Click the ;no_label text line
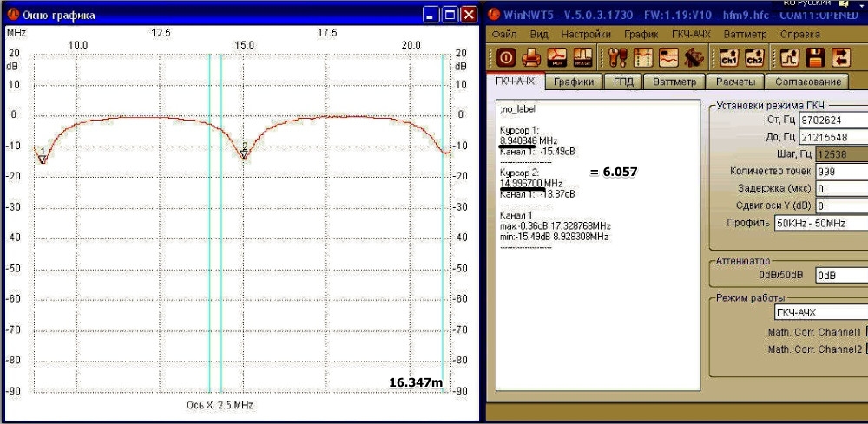Image resolution: width=868 pixels, height=424 pixels. (x=517, y=109)
